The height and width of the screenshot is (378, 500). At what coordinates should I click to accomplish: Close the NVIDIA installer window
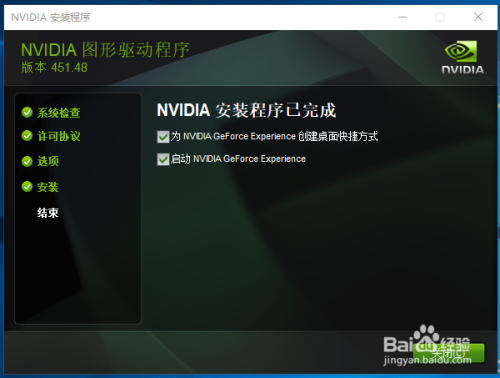(478, 17)
